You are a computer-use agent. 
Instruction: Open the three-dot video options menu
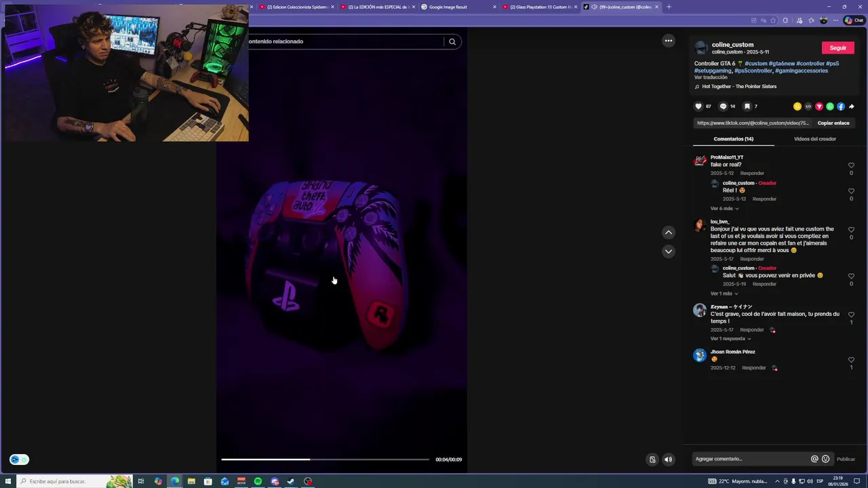point(669,41)
